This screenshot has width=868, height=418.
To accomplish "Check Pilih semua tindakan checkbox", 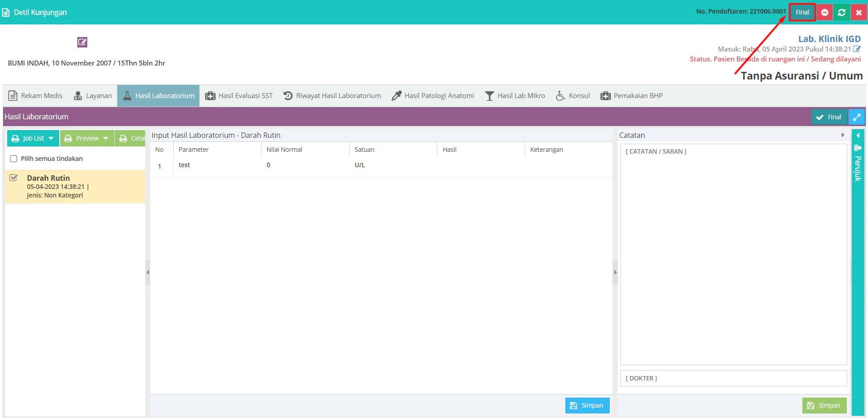I will pyautogui.click(x=14, y=159).
